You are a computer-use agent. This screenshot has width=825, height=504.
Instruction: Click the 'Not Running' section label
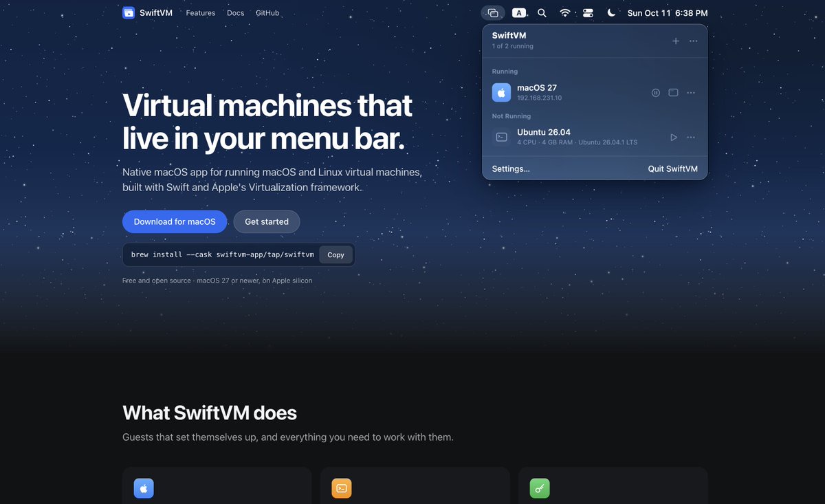click(x=511, y=116)
